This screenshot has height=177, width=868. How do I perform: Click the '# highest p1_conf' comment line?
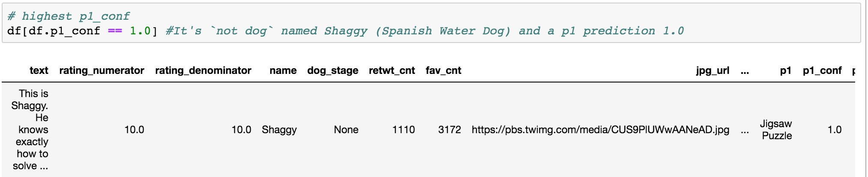[69, 16]
